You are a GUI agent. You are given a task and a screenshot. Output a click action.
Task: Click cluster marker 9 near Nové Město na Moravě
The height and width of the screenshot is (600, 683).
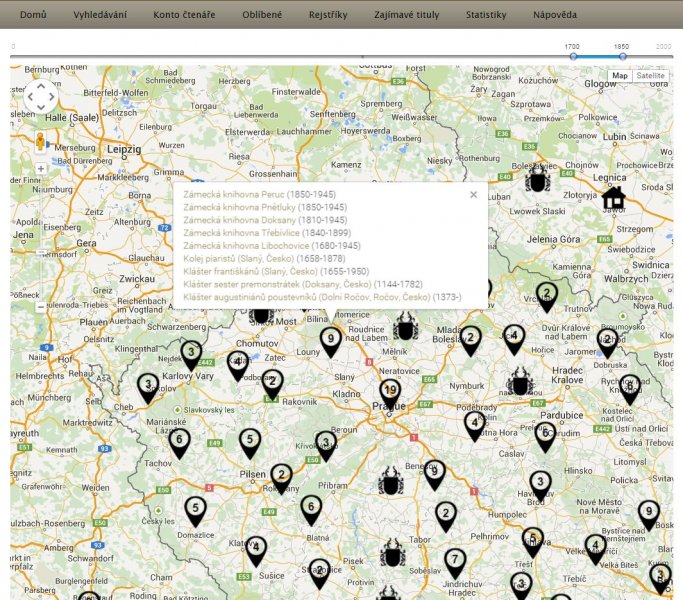(x=649, y=515)
